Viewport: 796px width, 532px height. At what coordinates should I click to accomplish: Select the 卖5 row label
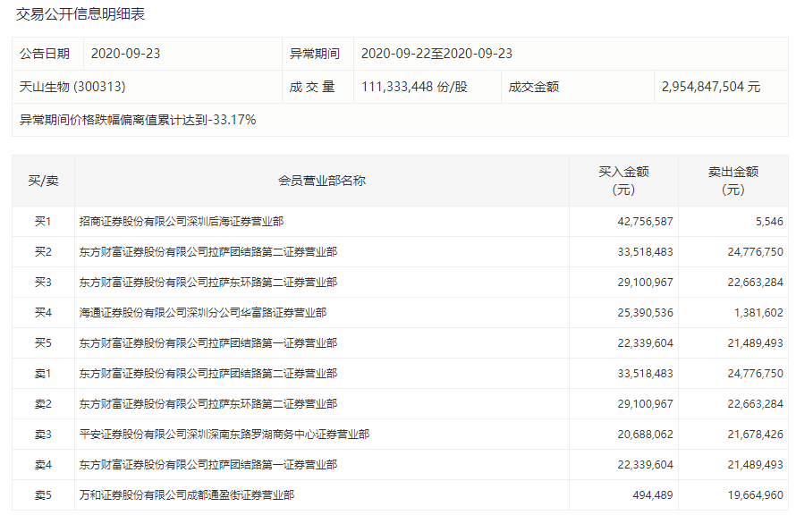43,494
